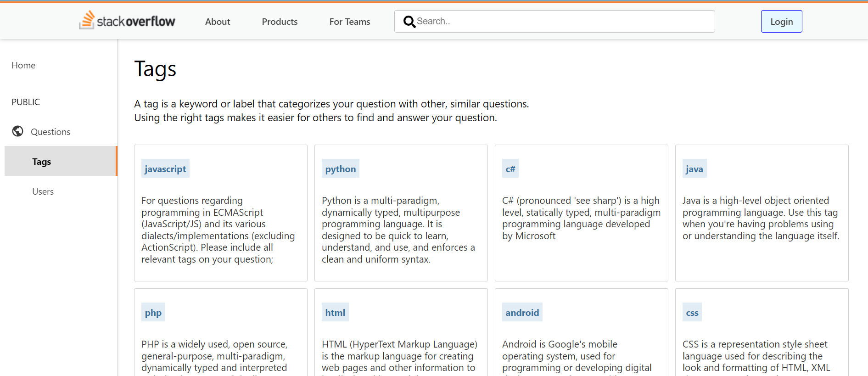Click the javascript tag description text
The image size is (868, 376).
(218, 230)
